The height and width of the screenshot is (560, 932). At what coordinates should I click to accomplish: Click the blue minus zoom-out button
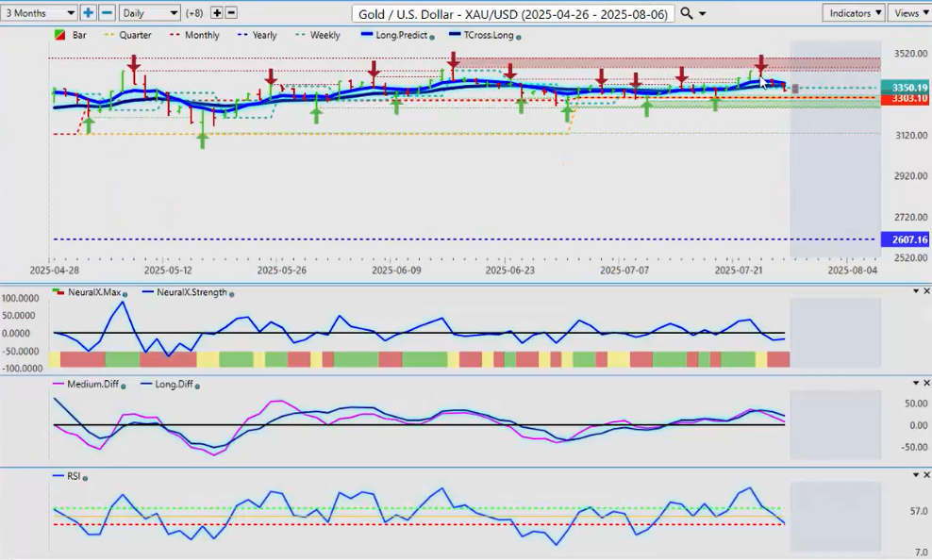[107, 13]
